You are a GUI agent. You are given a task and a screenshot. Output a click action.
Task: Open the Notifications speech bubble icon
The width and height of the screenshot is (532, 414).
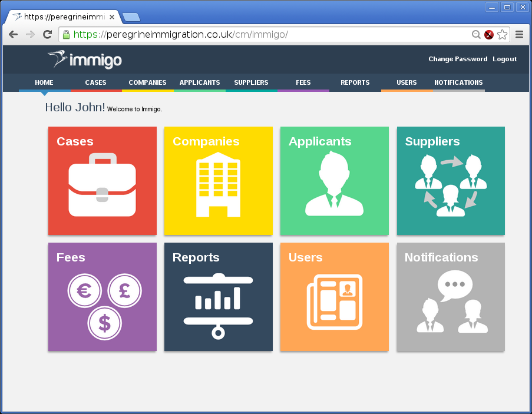[x=452, y=302]
